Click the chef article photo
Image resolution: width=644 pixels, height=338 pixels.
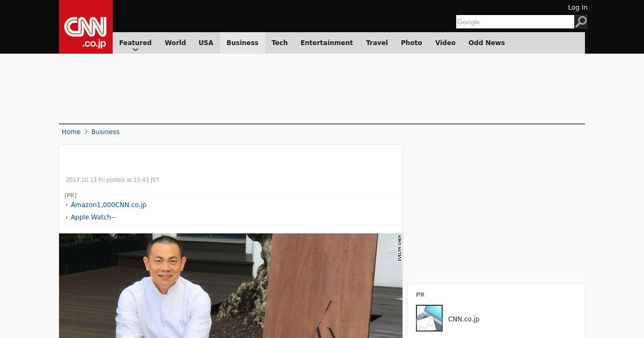[231, 285]
